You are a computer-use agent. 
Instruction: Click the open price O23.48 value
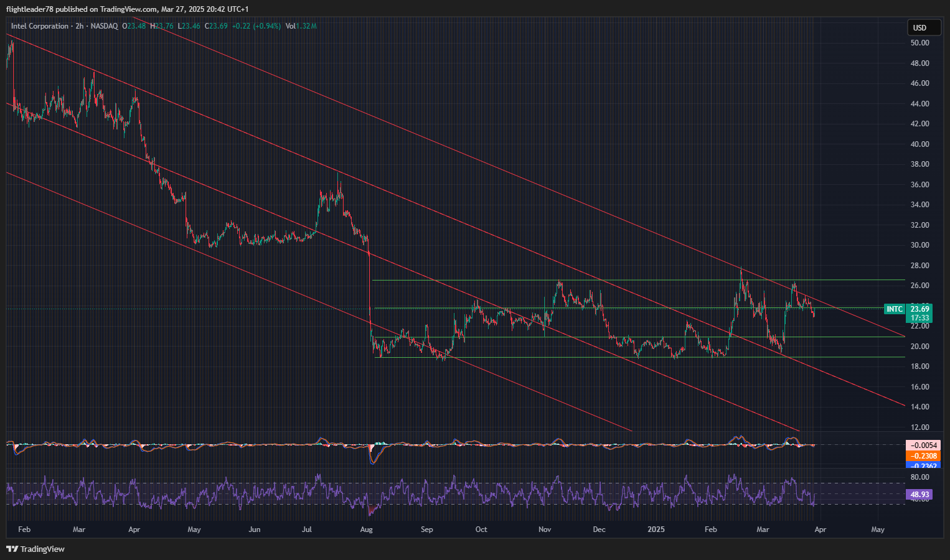coord(134,26)
